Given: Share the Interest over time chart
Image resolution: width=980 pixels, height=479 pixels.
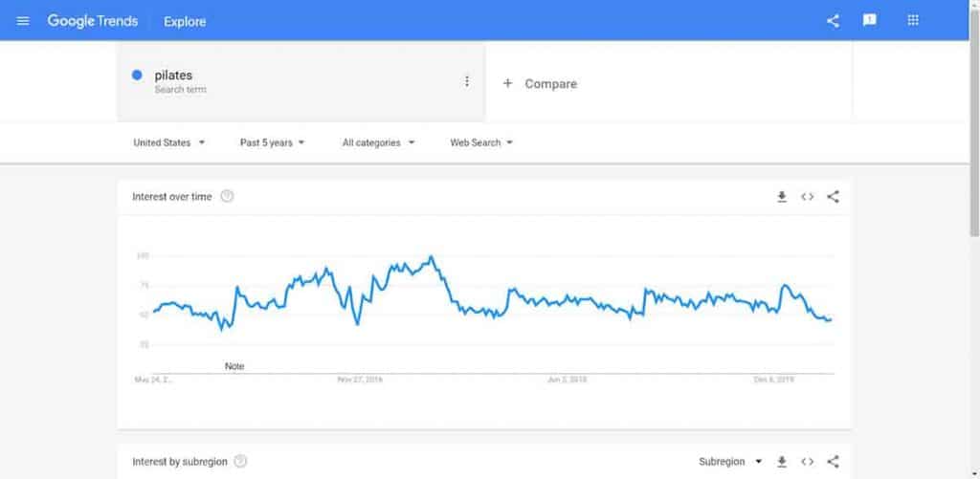Looking at the screenshot, I should [833, 197].
